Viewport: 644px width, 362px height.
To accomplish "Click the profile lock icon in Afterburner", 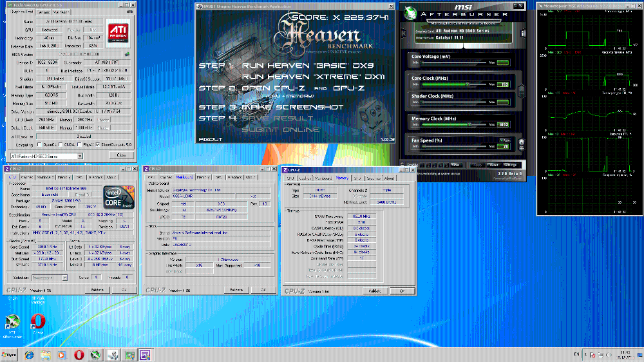I will coord(402,165).
